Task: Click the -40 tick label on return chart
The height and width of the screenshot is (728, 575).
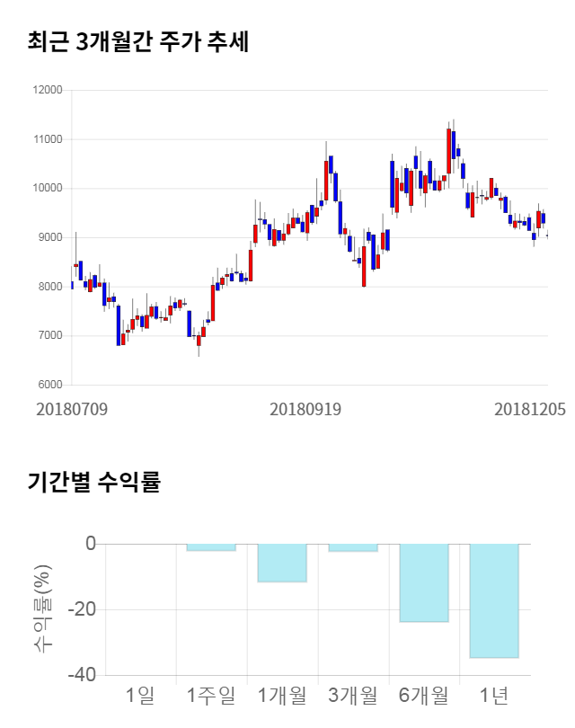Action: pyautogui.click(x=84, y=675)
